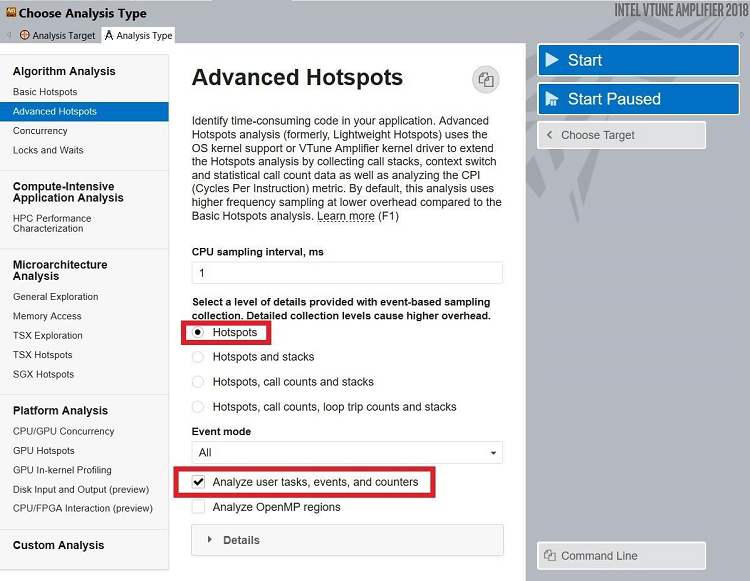Select TSX Hotspots analysis
This screenshot has height=581, width=750.
[43, 355]
